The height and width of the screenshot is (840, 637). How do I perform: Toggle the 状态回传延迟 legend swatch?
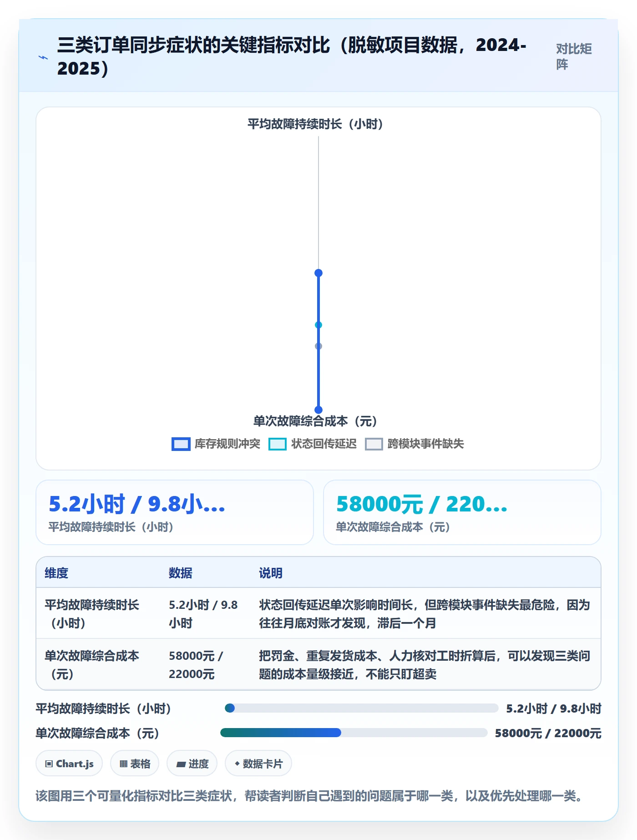pos(278,444)
